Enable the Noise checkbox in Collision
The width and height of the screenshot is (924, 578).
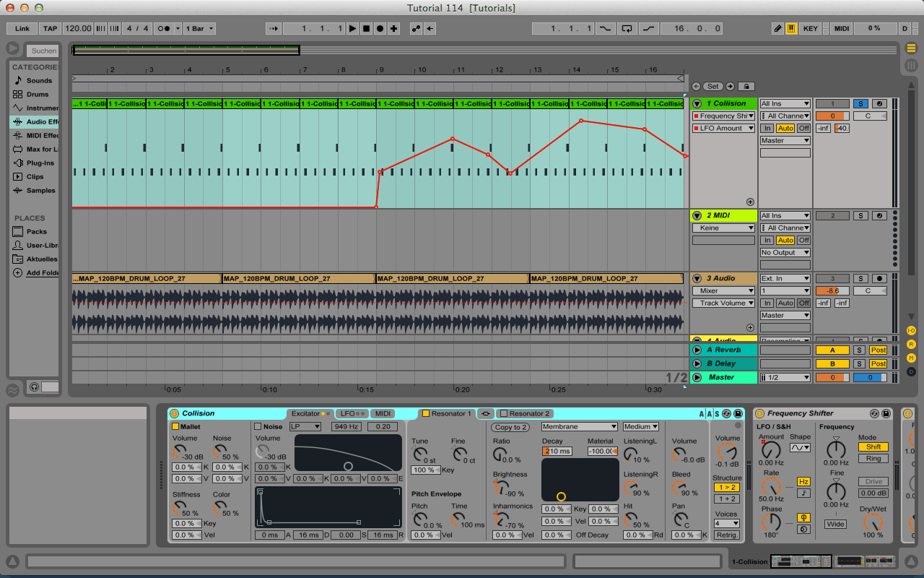[x=258, y=427]
